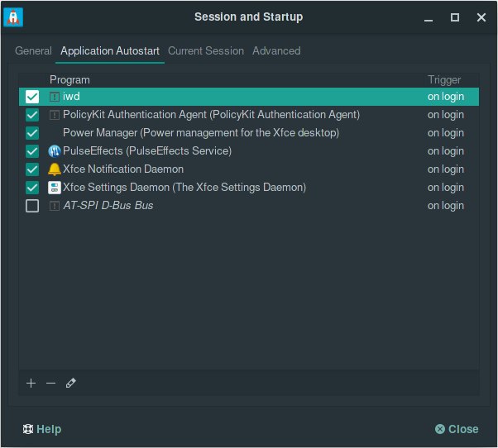Click the Trigger column header
The width and height of the screenshot is (498, 448).
(444, 80)
